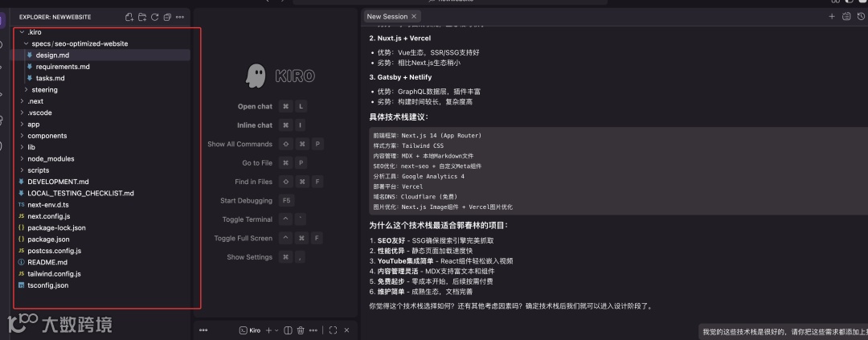The width and height of the screenshot is (868, 340).
Task: Open DEVELOPMENT.md file
Action: click(x=58, y=182)
